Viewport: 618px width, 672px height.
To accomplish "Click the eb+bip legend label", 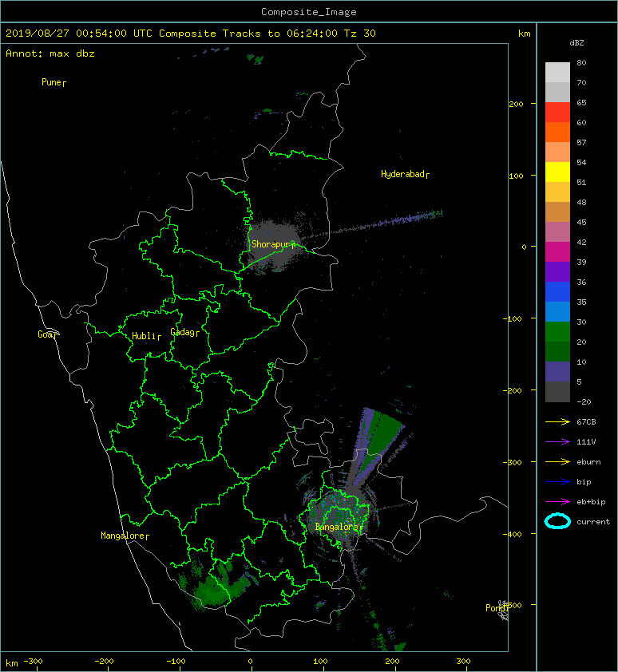I will tap(591, 502).
